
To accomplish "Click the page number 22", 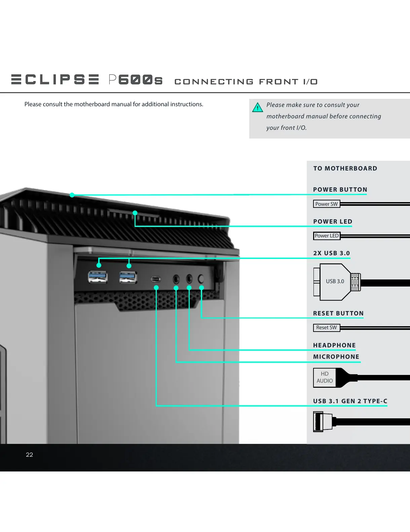I will pyautogui.click(x=30, y=455).
